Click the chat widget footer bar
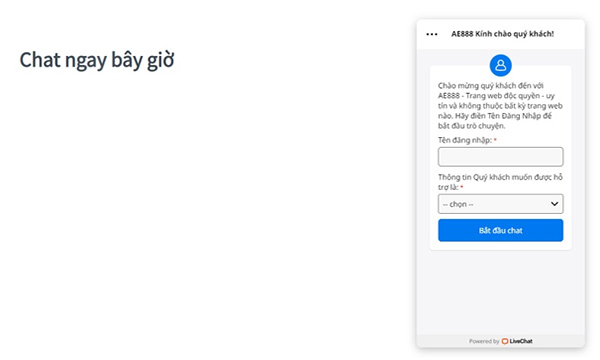Viewport: 600px width, 360px height. pos(501,341)
